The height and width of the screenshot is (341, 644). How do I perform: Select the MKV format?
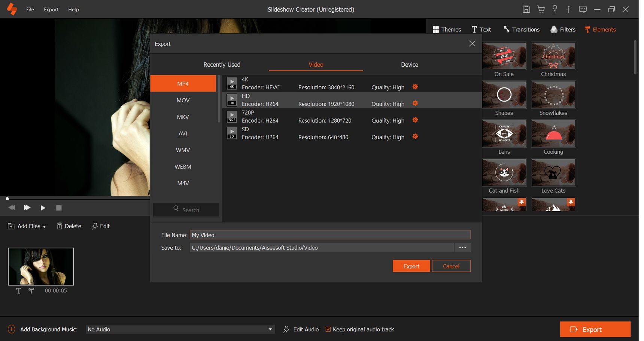[183, 117]
